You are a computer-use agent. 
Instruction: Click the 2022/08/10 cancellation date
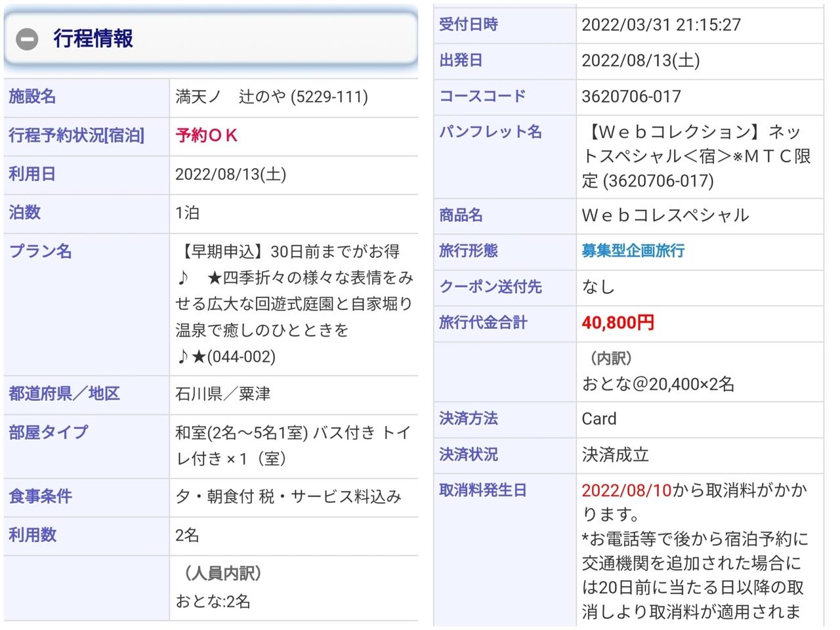pyautogui.click(x=627, y=490)
